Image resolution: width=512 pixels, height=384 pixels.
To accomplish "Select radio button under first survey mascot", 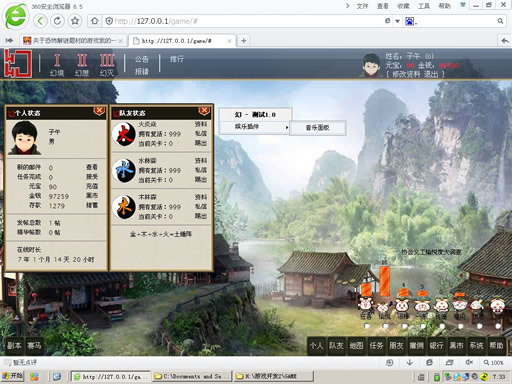I will pyautogui.click(x=367, y=326).
